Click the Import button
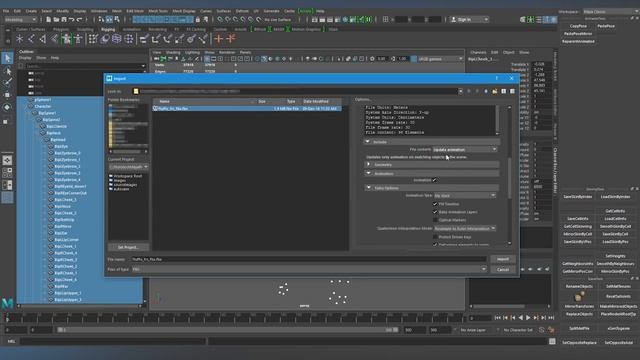 point(503,259)
